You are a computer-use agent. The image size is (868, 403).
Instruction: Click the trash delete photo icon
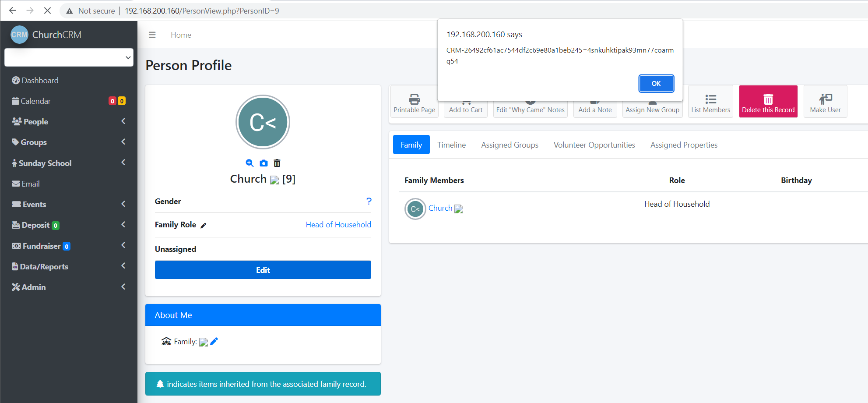click(277, 163)
